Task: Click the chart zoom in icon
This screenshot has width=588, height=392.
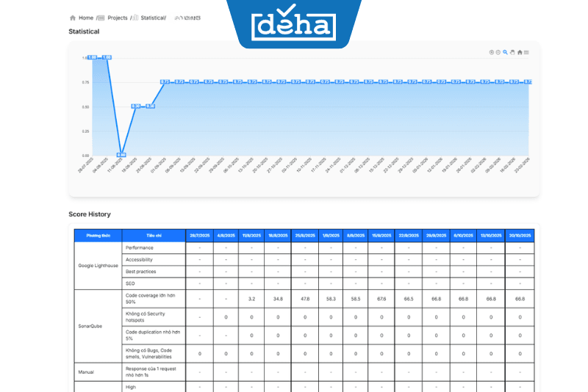Action: click(x=492, y=52)
